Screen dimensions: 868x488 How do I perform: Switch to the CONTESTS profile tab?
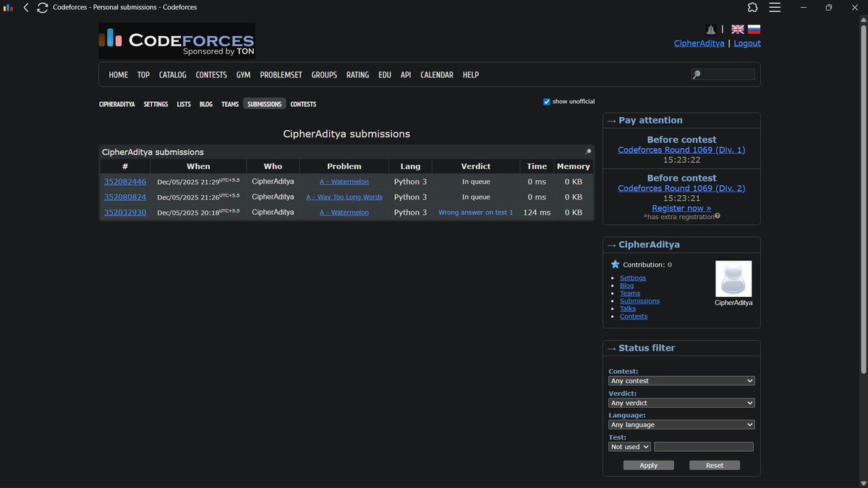point(303,104)
